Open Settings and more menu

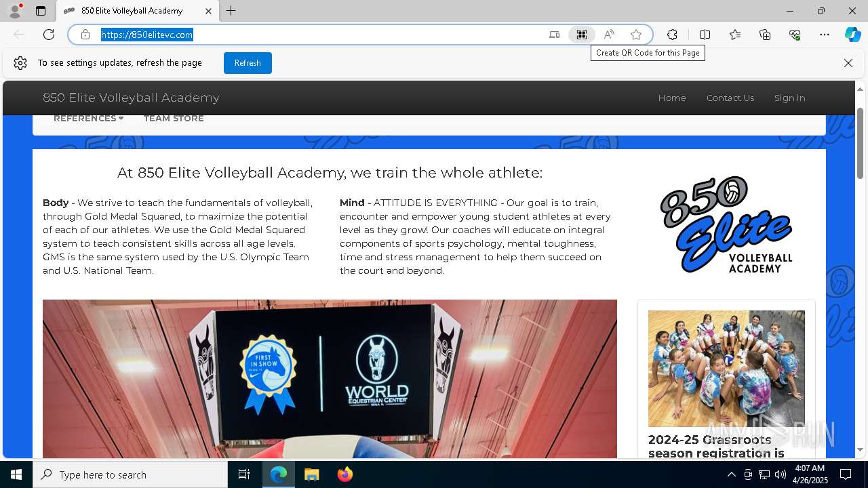pyautogui.click(x=825, y=35)
